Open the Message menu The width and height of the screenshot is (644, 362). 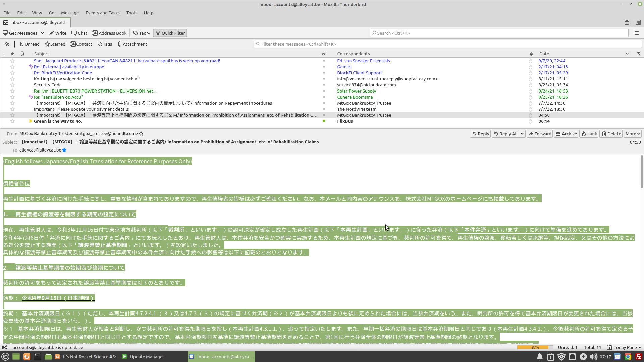pyautogui.click(x=70, y=13)
